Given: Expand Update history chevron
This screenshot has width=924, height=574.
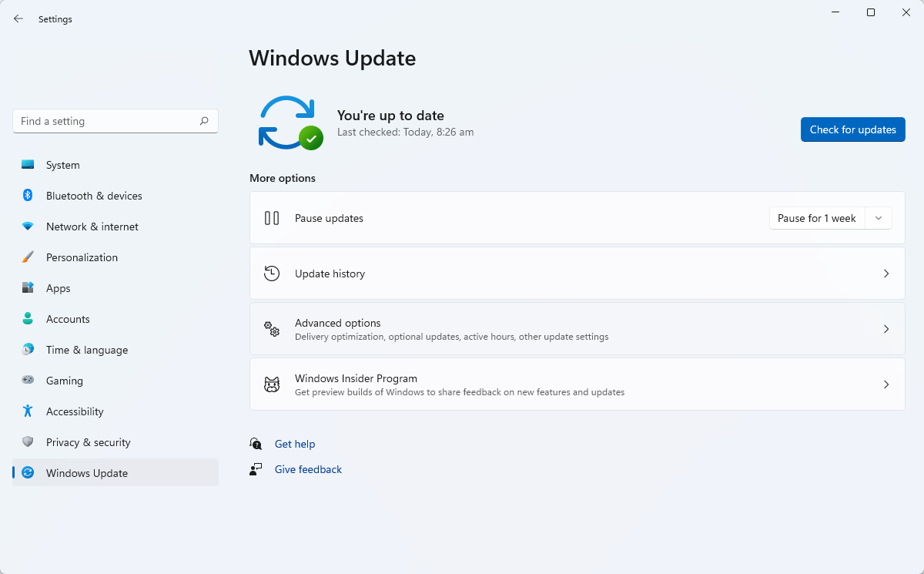Looking at the screenshot, I should click(886, 274).
